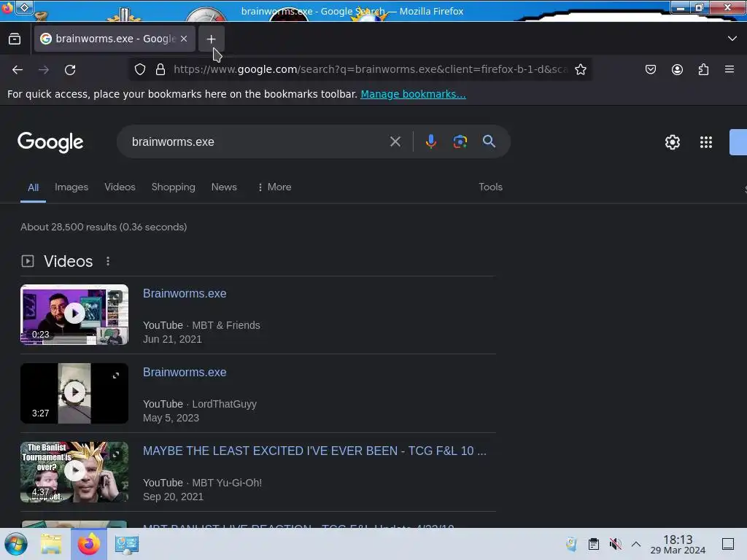Switch to the Videos tab

click(x=120, y=187)
